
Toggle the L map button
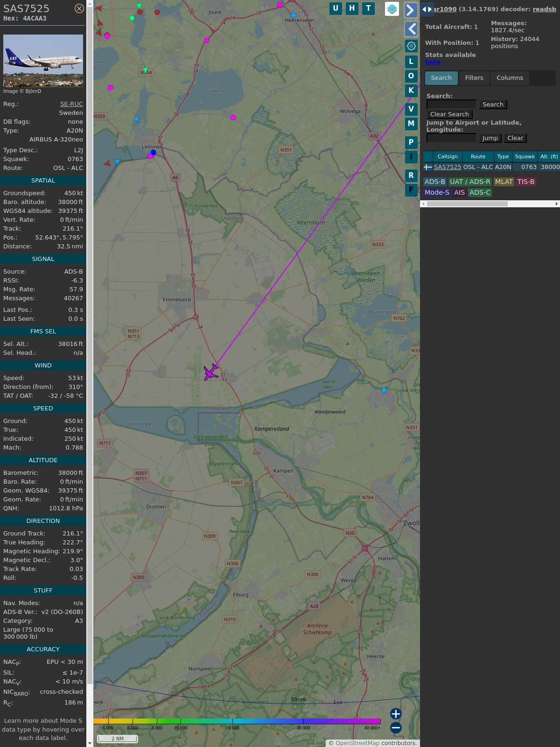click(411, 61)
